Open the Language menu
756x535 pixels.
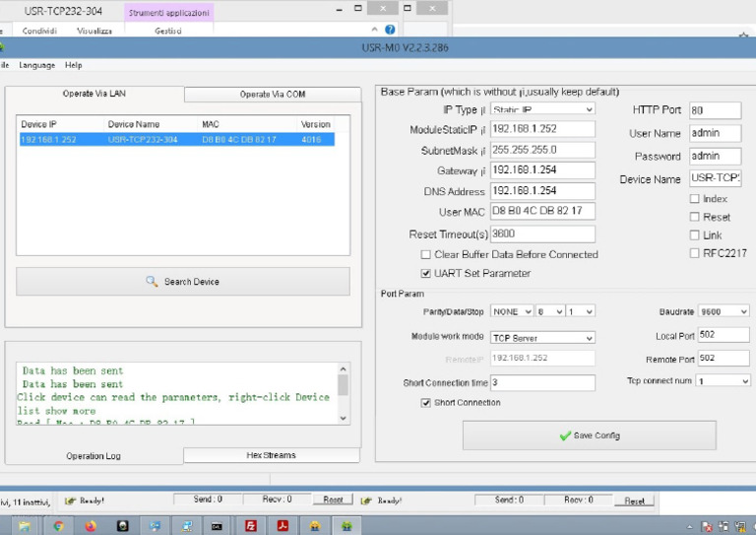click(x=37, y=65)
